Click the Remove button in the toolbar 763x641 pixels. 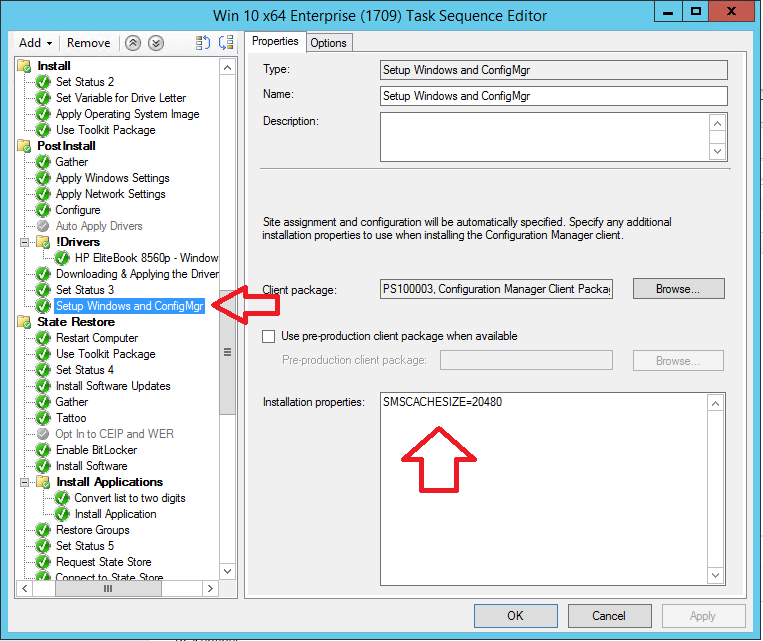click(89, 43)
